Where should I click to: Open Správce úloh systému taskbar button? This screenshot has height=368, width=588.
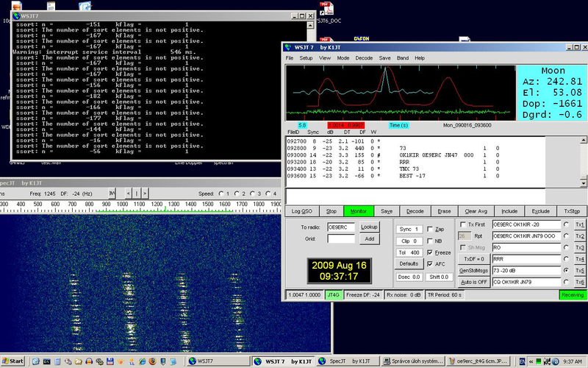[413, 361]
